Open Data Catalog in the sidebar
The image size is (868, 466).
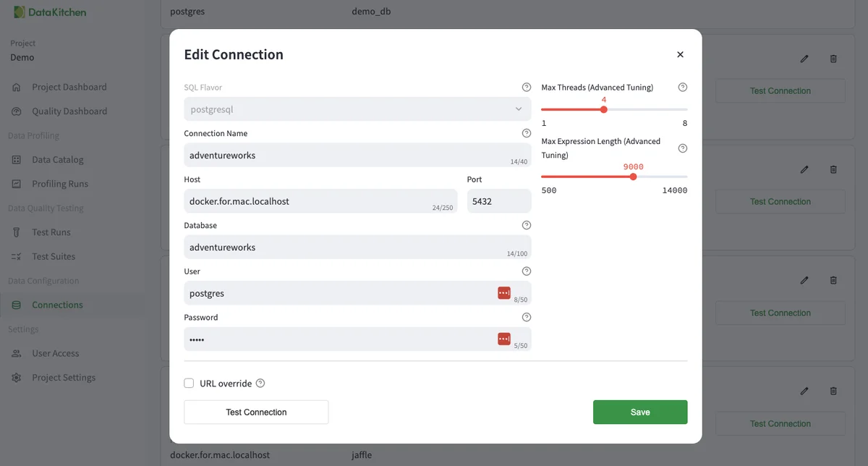tap(57, 159)
